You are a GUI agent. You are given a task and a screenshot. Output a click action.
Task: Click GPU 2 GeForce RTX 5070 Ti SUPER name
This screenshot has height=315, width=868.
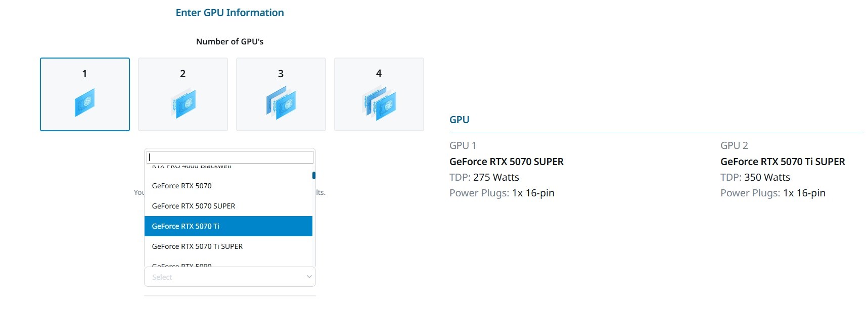(x=783, y=162)
